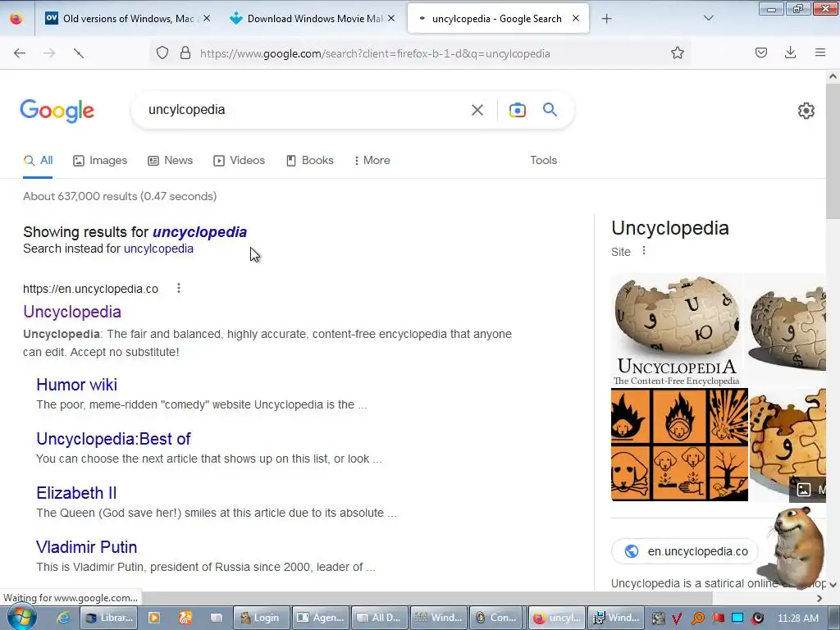Image resolution: width=840 pixels, height=630 pixels.
Task: Click the taskbar clock showing 11:28 AM
Action: [x=797, y=619]
